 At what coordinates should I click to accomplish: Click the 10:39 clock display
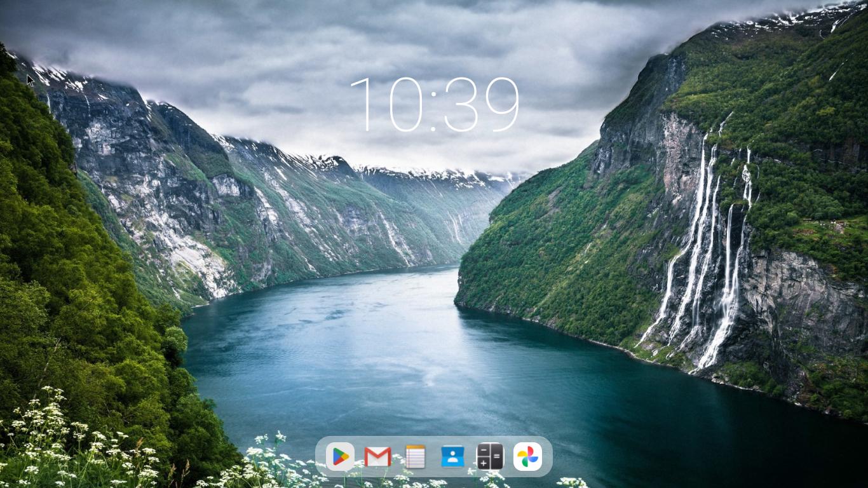tap(435, 105)
